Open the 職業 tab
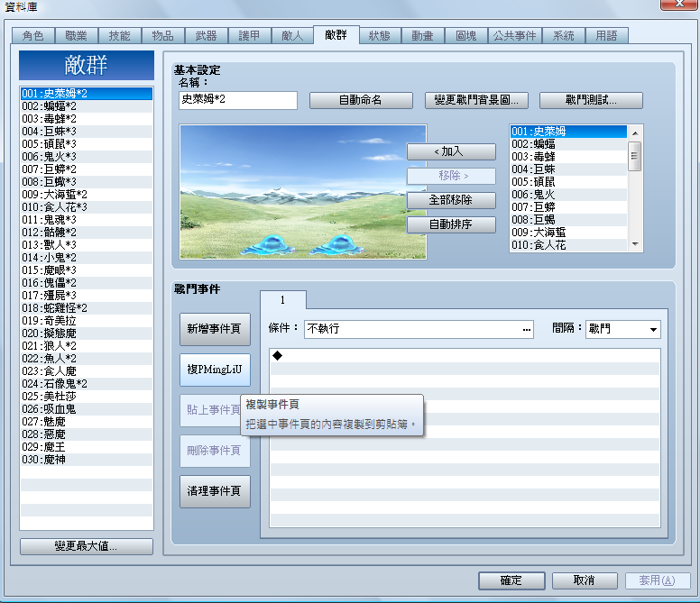The height and width of the screenshot is (603, 700). click(76, 36)
